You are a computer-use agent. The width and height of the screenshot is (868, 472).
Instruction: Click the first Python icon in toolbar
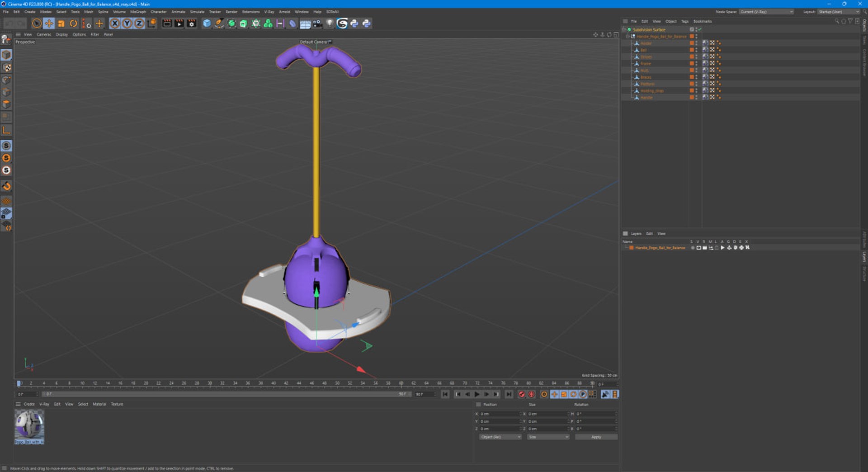pyautogui.click(x=354, y=24)
